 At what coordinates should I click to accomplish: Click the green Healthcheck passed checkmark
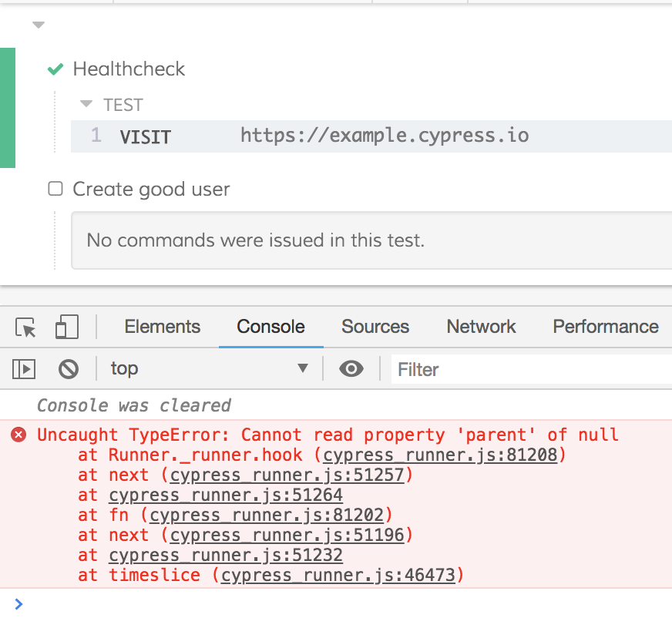[55, 69]
